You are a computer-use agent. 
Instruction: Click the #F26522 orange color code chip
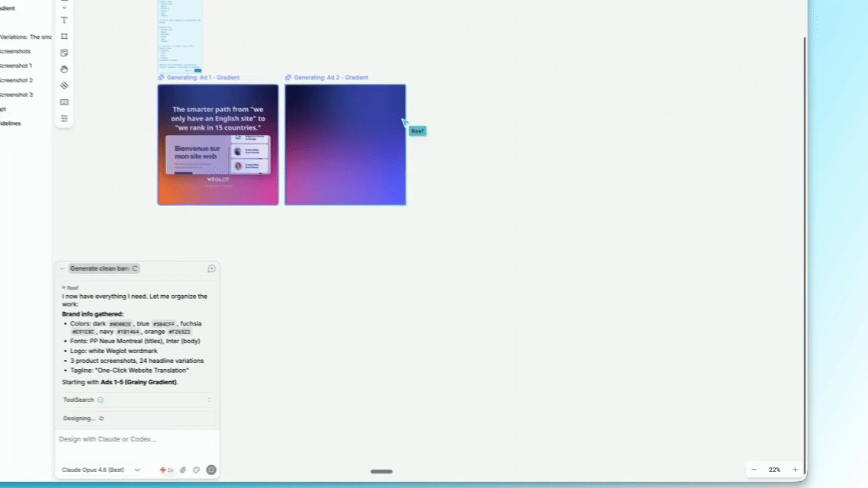(x=179, y=332)
